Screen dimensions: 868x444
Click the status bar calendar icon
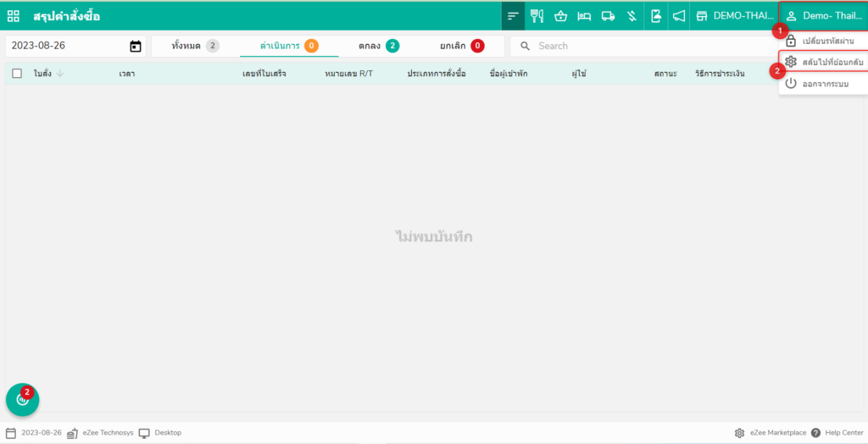coord(10,433)
